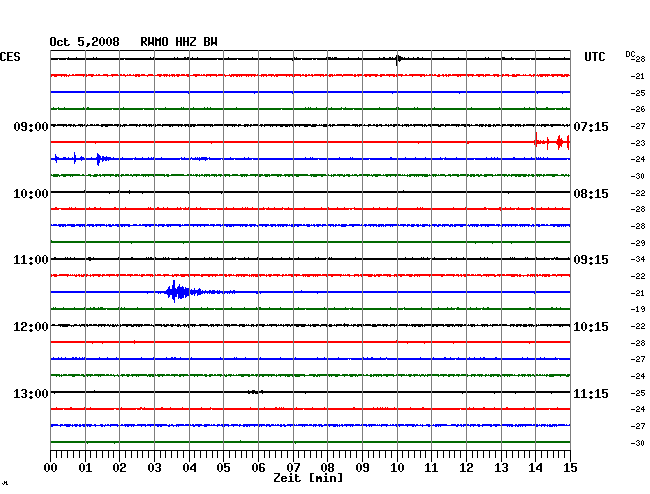Click minute tick label "13"
The width and height of the screenshot is (650, 494).
click(x=501, y=468)
